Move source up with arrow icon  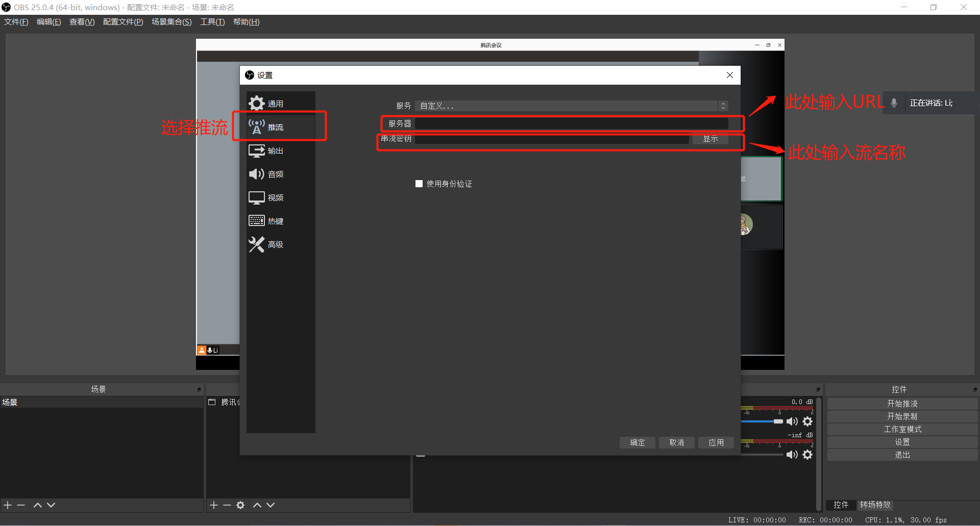coord(257,505)
